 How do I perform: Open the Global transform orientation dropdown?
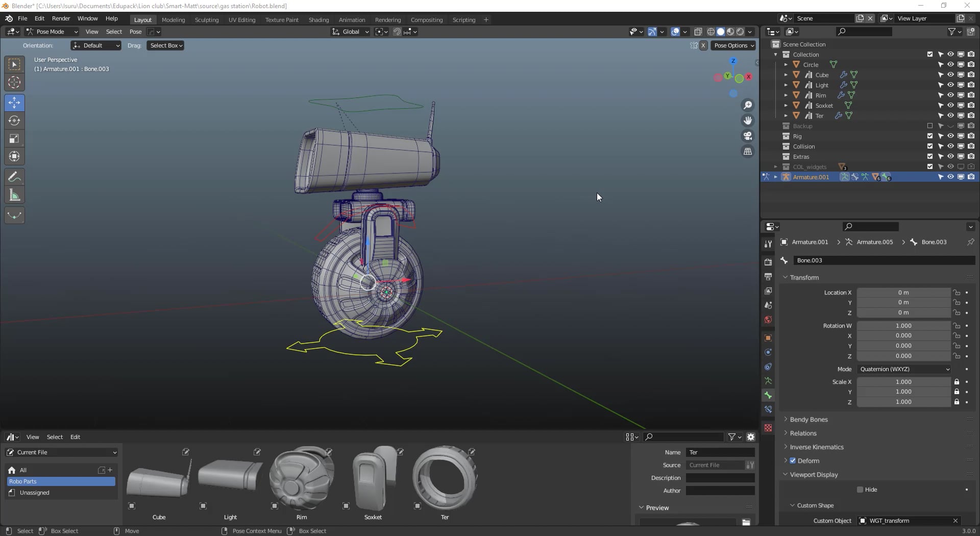[350, 32]
